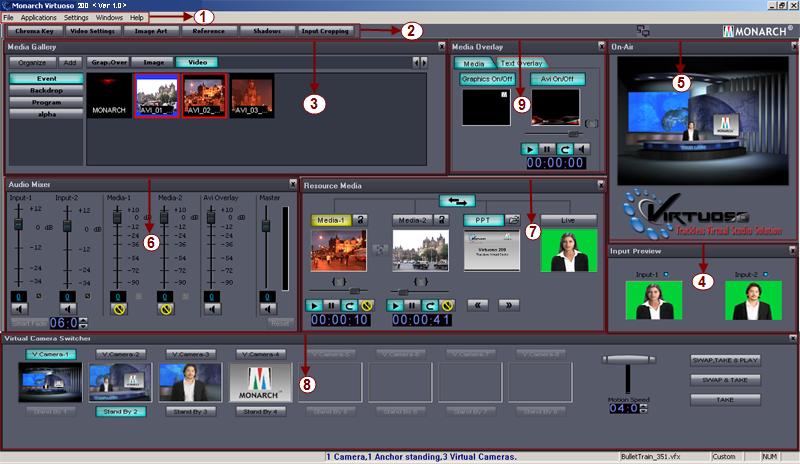Switch to the Media tab in Media Overlay
800x464 pixels.
(x=474, y=63)
